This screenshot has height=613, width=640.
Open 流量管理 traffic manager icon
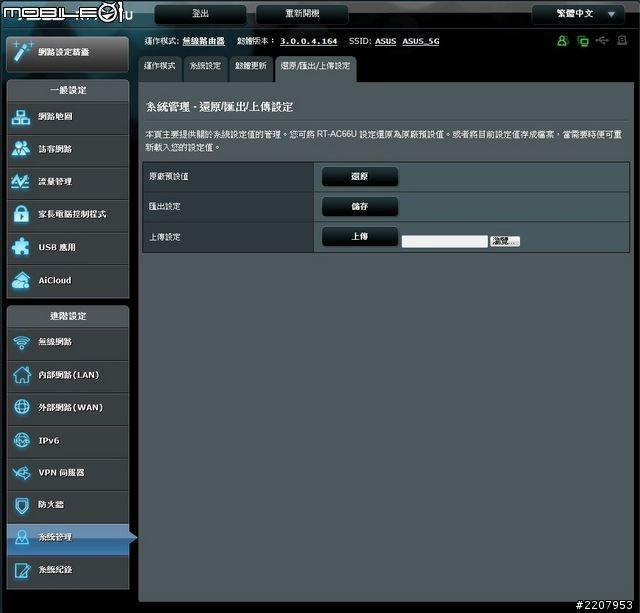pos(21,182)
